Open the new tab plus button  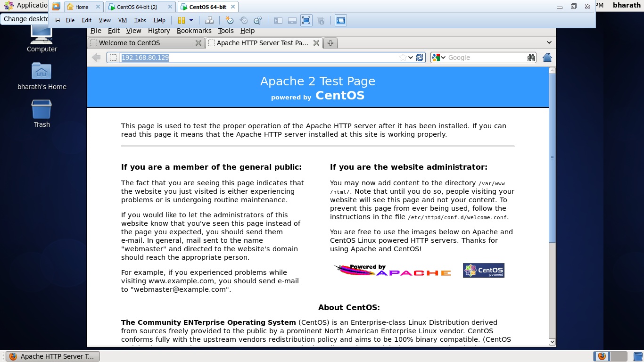tap(330, 43)
